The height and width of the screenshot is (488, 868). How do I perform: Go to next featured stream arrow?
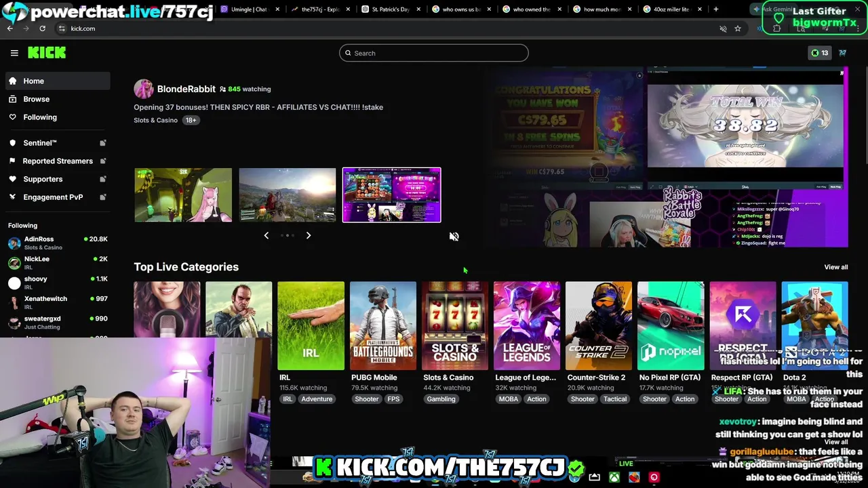pos(309,235)
